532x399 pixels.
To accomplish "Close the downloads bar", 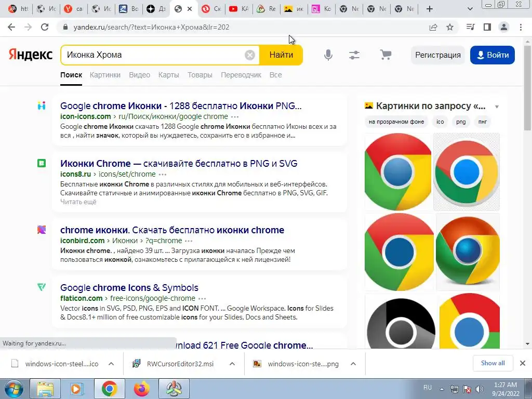I will [523, 363].
